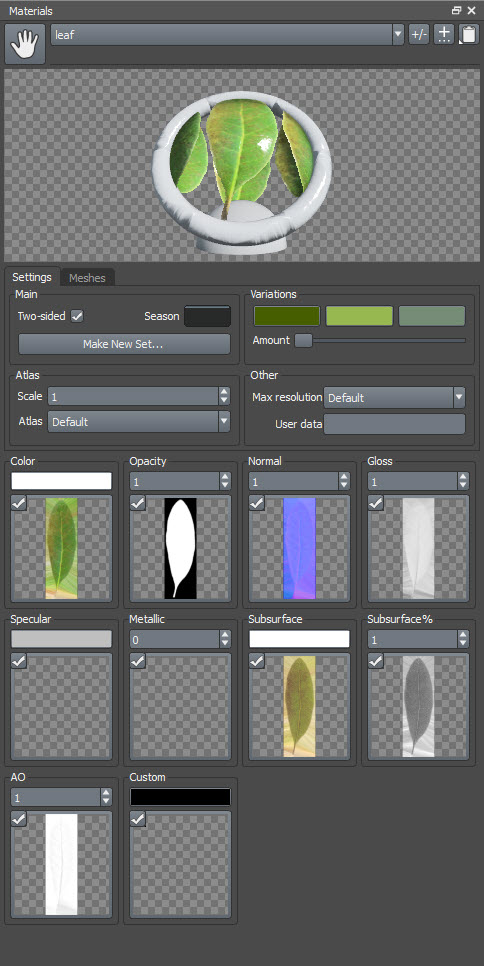Image resolution: width=484 pixels, height=966 pixels.
Task: Click the Normal value field
Action: (293, 481)
